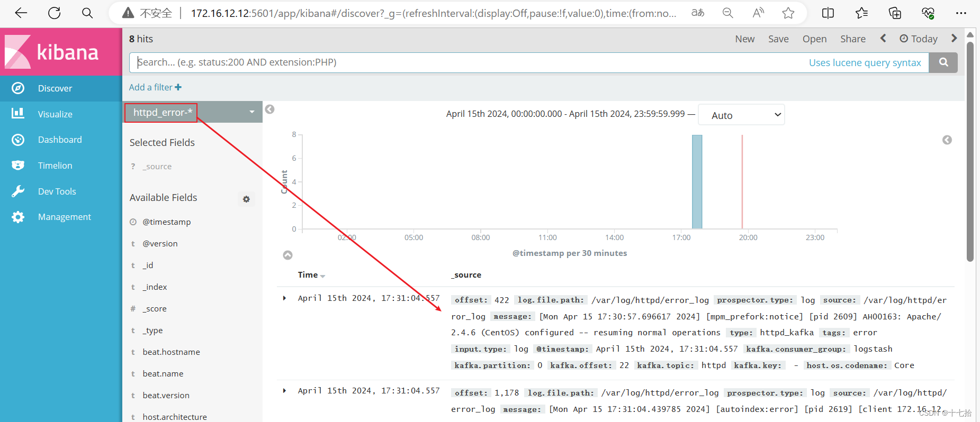Click the histogram bar near 17:30
980x422 pixels.
(697, 182)
